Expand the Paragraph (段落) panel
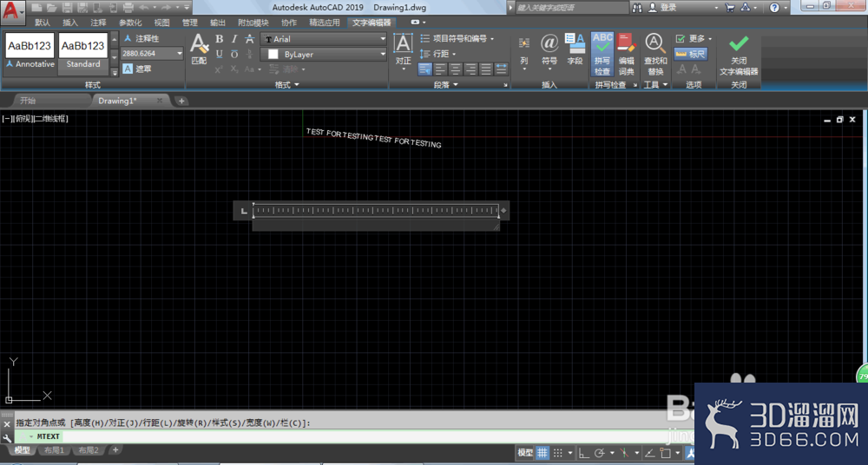 pos(446,85)
